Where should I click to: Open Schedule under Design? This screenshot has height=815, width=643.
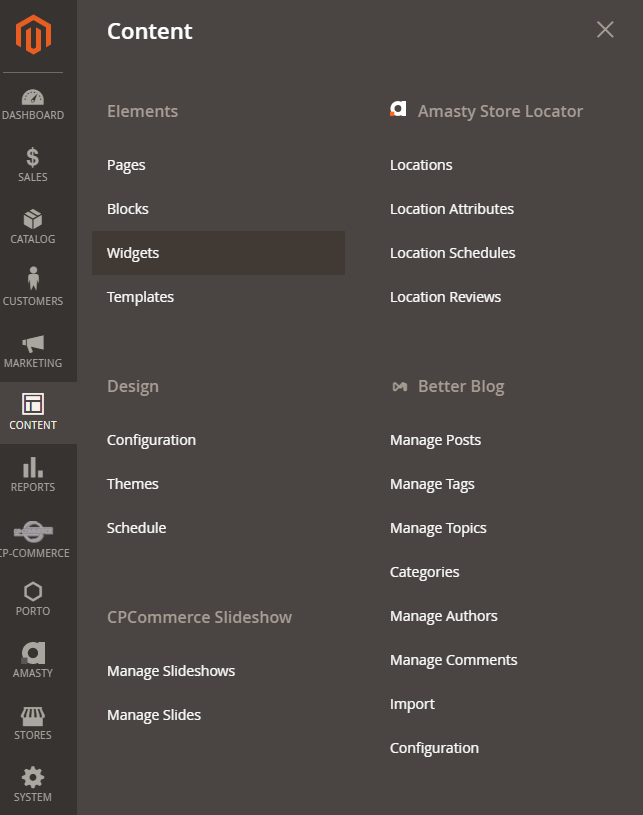(x=137, y=528)
